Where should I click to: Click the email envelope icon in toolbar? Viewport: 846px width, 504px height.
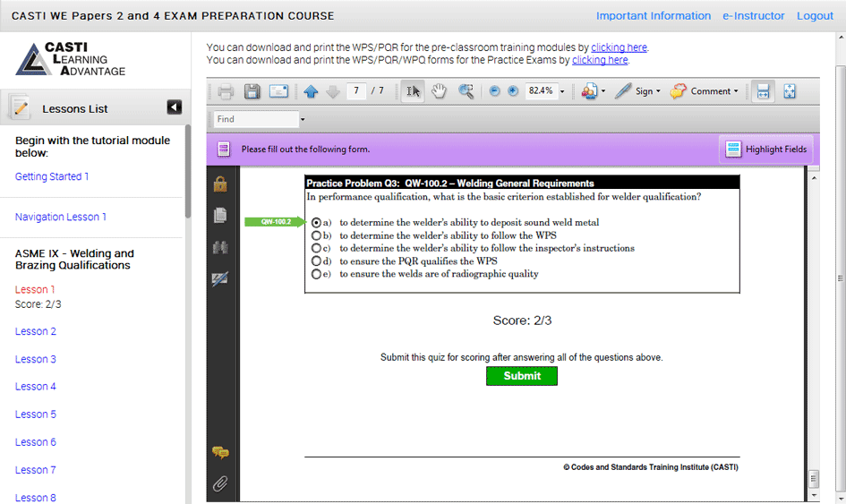[x=278, y=91]
